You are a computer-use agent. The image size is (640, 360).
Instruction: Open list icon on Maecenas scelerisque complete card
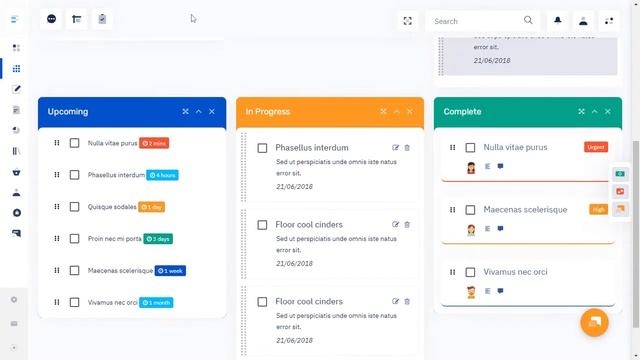[487, 229]
